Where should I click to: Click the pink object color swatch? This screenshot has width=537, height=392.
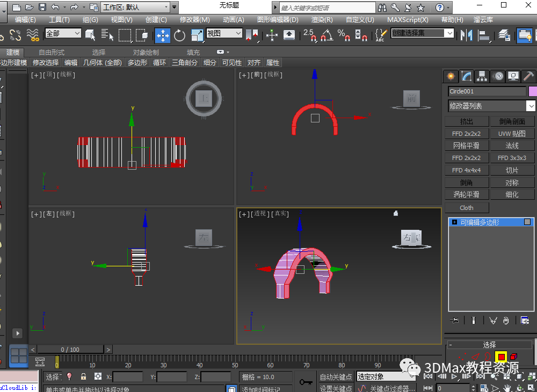[x=533, y=91]
